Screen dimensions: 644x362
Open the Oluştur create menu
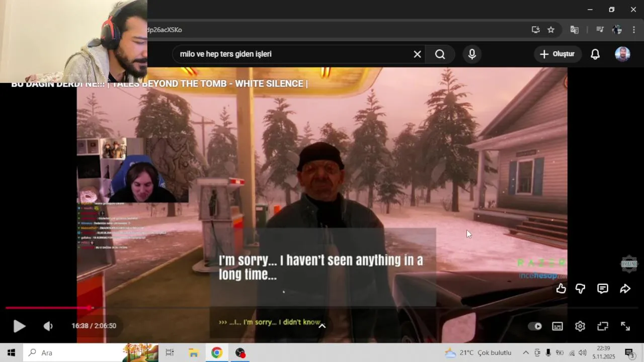(x=557, y=54)
